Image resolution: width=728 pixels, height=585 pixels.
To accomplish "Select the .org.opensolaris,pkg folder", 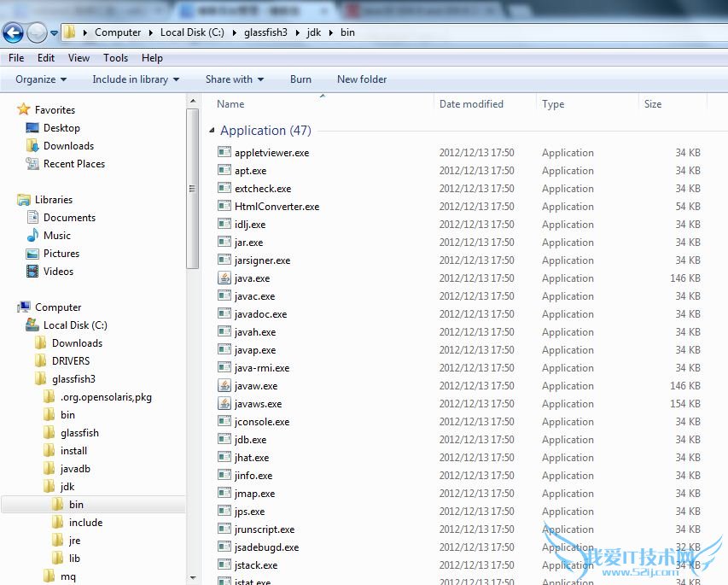I will pyautogui.click(x=106, y=397).
